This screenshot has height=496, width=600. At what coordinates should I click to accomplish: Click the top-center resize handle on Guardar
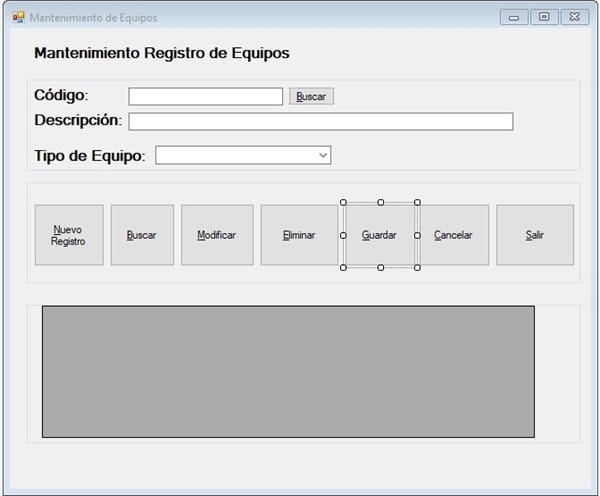pos(380,202)
